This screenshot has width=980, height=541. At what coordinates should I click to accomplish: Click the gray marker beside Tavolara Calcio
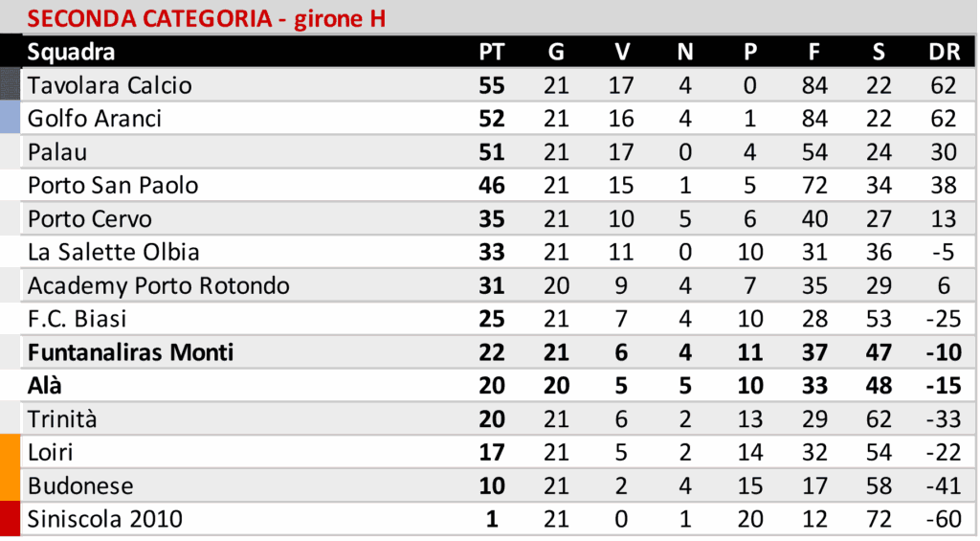pos(11,85)
